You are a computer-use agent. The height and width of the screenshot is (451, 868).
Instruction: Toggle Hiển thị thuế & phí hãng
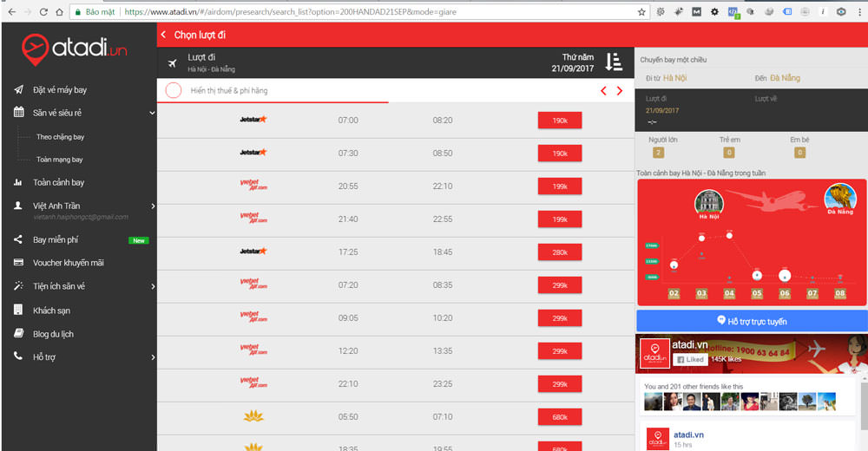(x=174, y=90)
